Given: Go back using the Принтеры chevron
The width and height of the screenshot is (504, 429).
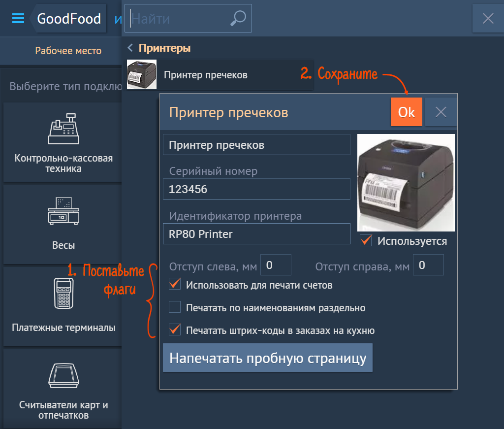Looking at the screenshot, I should pyautogui.click(x=130, y=48).
